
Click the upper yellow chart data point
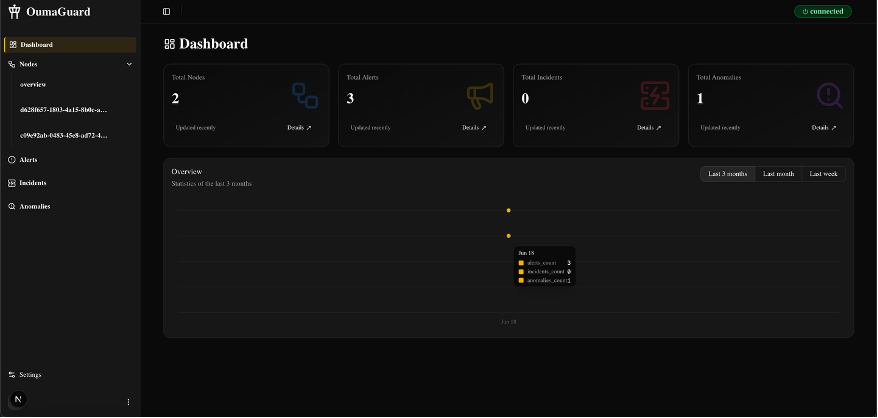508,210
